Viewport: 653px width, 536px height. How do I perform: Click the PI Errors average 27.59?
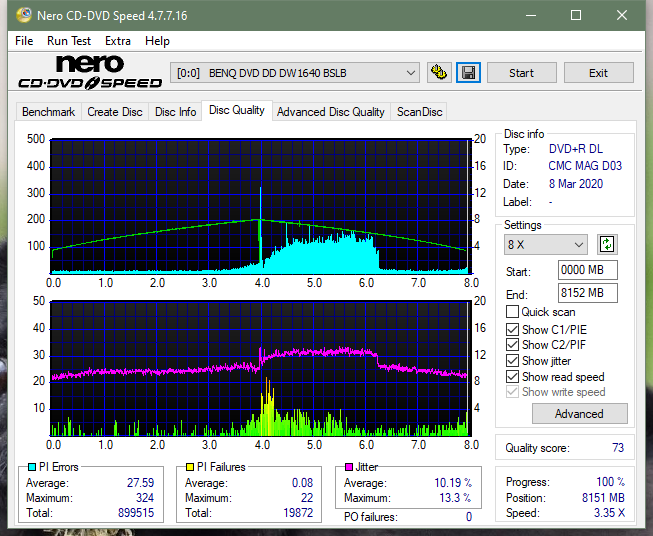tap(140, 483)
